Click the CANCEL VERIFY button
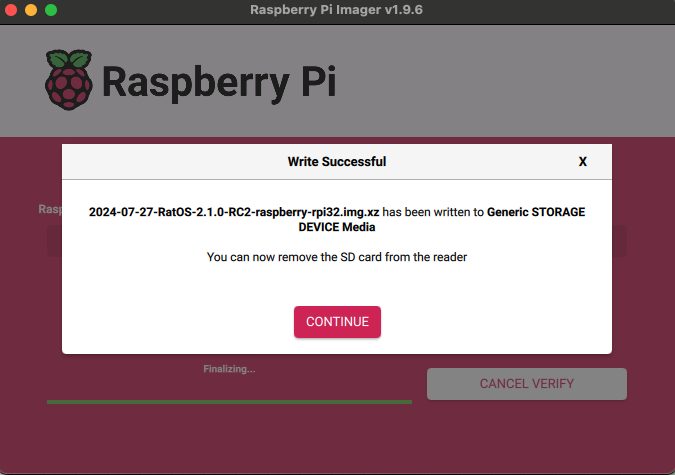The width and height of the screenshot is (675, 475). 526,384
